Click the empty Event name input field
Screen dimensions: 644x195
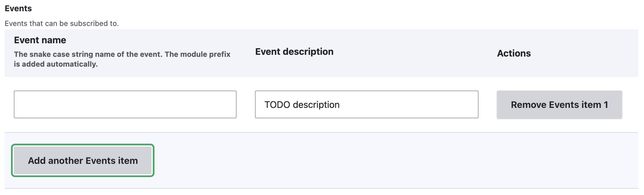click(x=125, y=104)
